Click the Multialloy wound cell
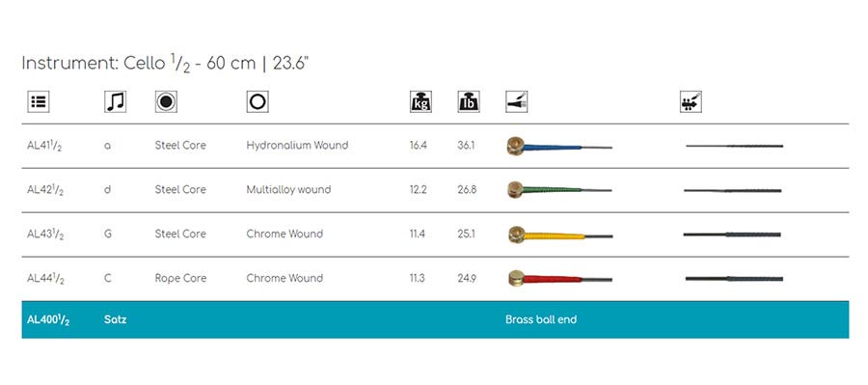Screen dimensions: 868x385 pyautogui.click(x=288, y=189)
